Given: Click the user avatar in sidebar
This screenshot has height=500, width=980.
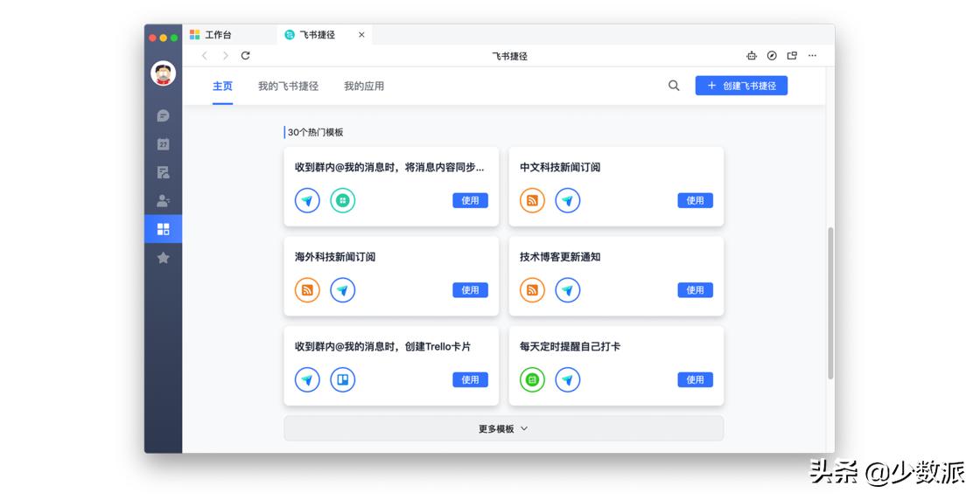Looking at the screenshot, I should (x=163, y=73).
